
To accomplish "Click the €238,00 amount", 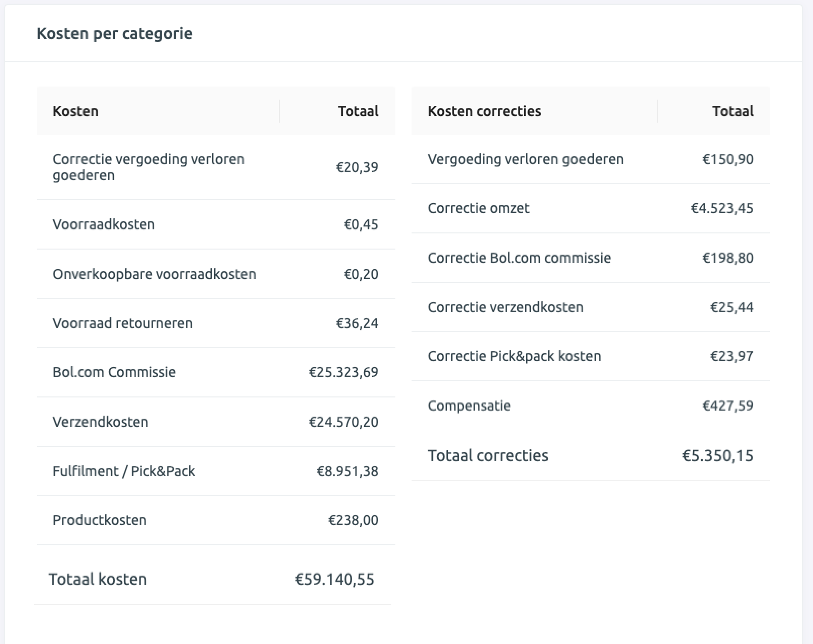I will (353, 520).
